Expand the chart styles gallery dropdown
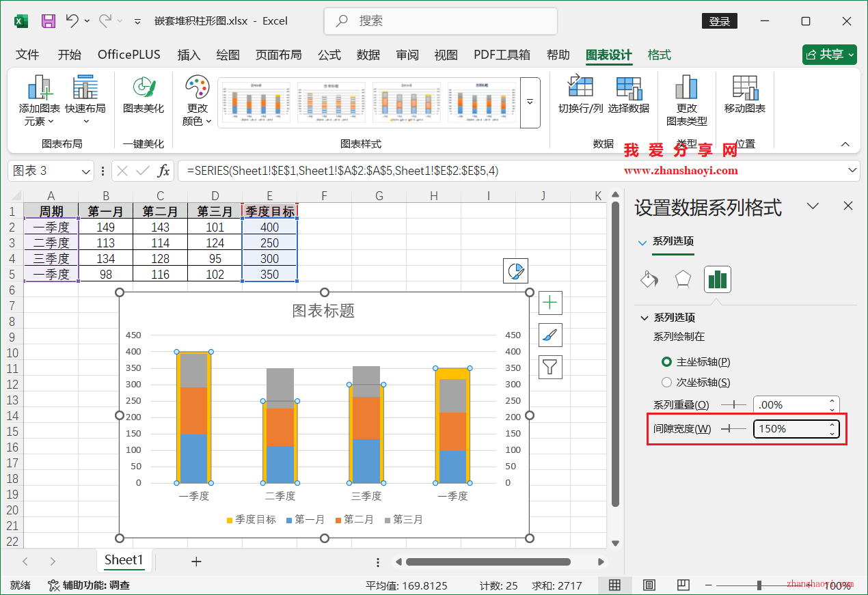 530,102
